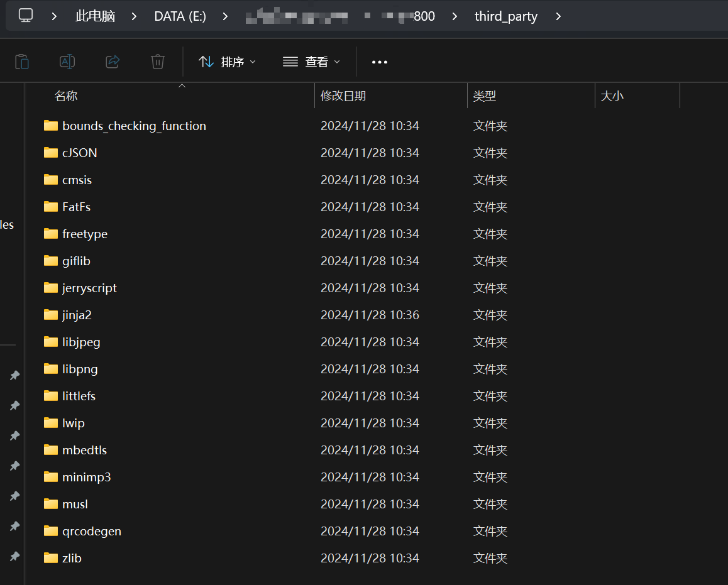Click the qrcodegen folder name

[x=92, y=532]
